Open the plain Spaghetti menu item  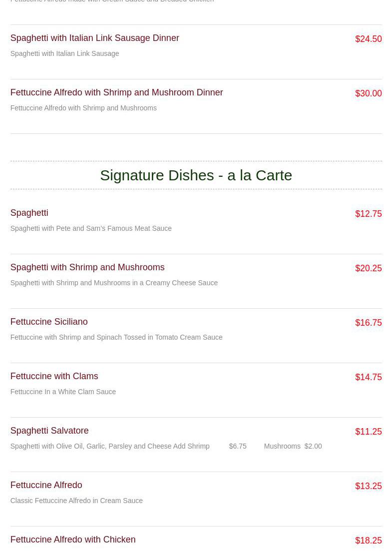pyautogui.click(x=29, y=213)
